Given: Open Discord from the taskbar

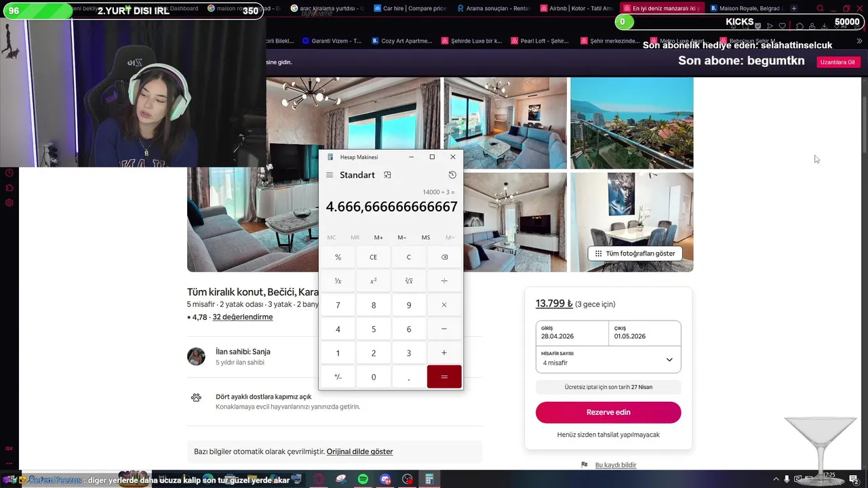Looking at the screenshot, I should click(385, 479).
